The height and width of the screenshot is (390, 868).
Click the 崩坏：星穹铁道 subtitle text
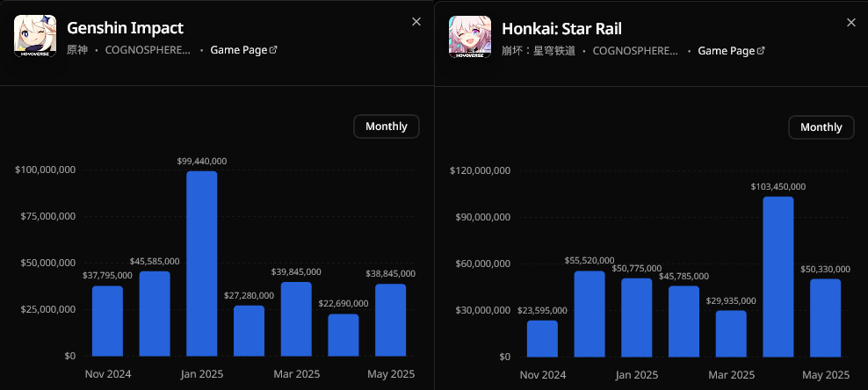tap(539, 51)
